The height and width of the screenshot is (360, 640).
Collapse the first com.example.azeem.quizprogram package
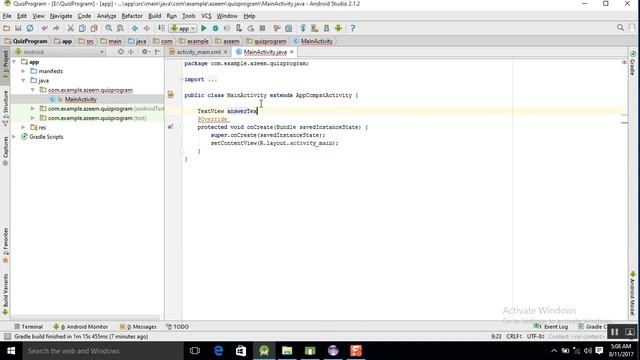33,90
